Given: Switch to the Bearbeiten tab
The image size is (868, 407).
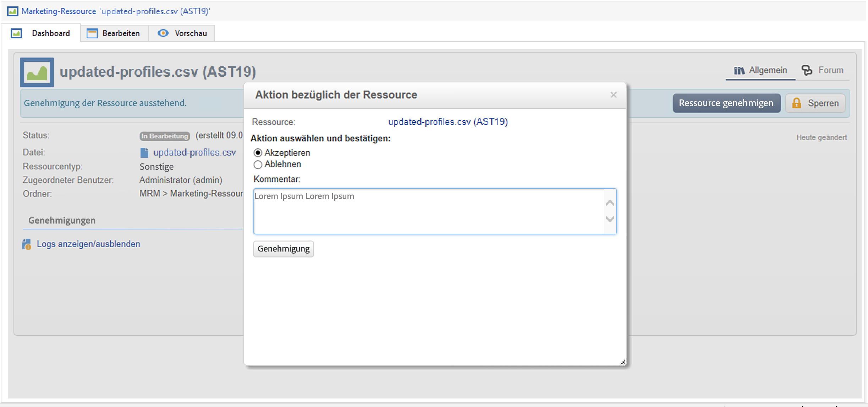Looking at the screenshot, I should point(115,33).
